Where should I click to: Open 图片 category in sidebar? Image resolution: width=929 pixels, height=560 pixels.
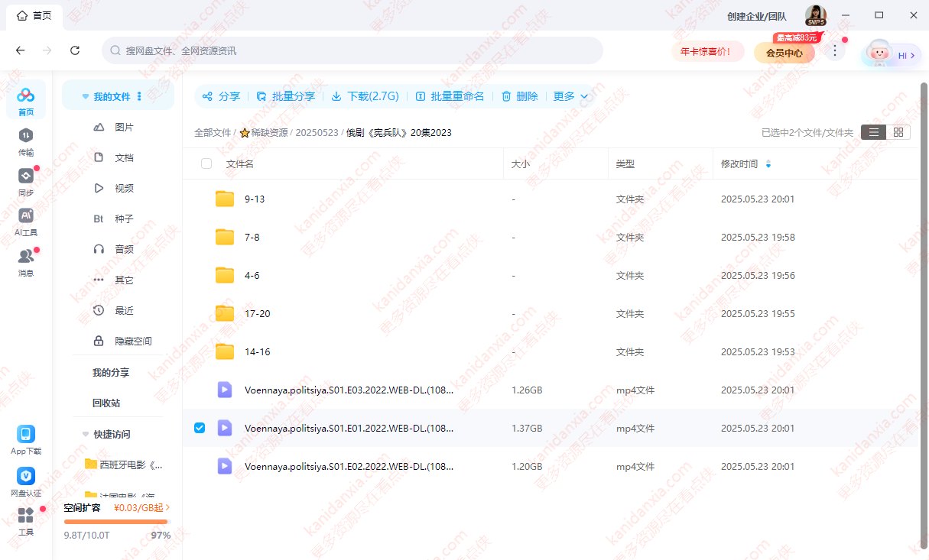tap(124, 127)
